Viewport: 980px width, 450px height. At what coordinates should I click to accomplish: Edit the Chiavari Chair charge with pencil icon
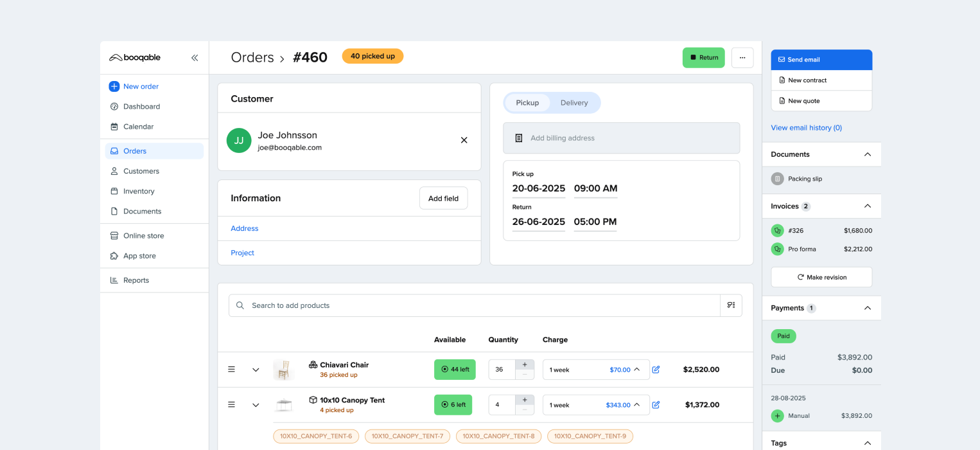pyautogui.click(x=656, y=370)
